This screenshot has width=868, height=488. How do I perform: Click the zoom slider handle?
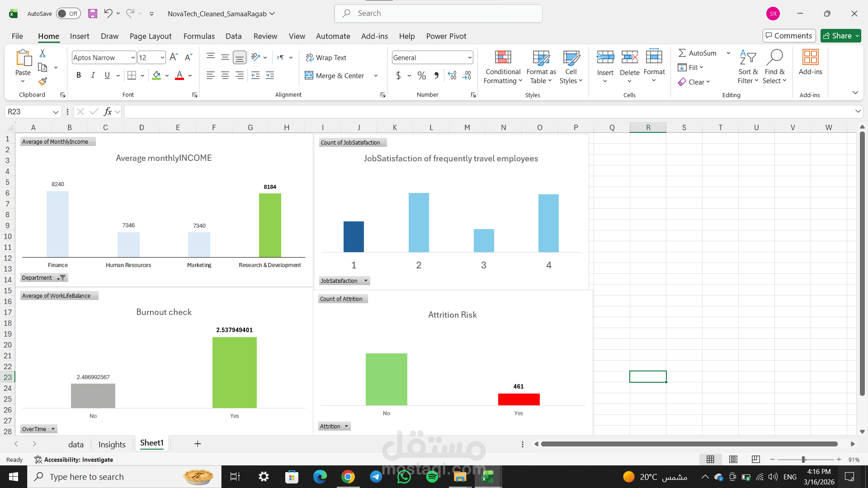pos(803,459)
